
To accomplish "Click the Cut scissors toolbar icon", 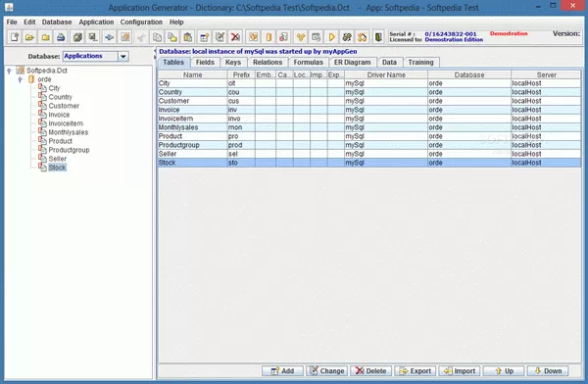I will pos(141,37).
